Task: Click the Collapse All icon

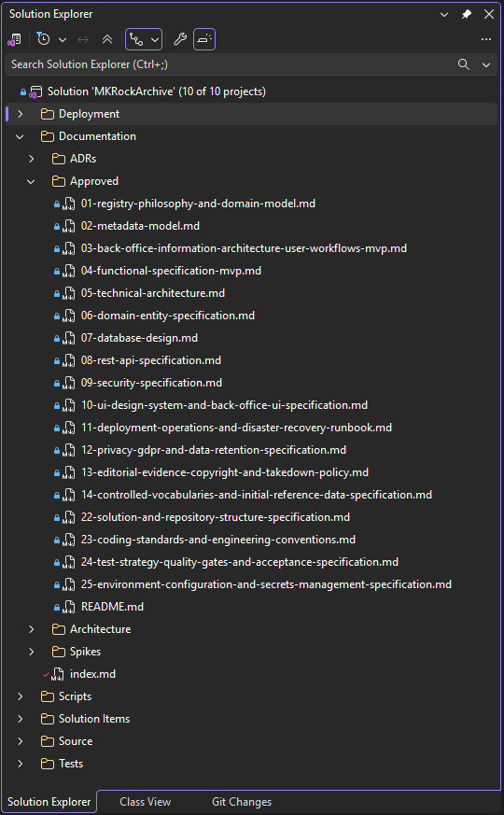Action: (x=107, y=39)
